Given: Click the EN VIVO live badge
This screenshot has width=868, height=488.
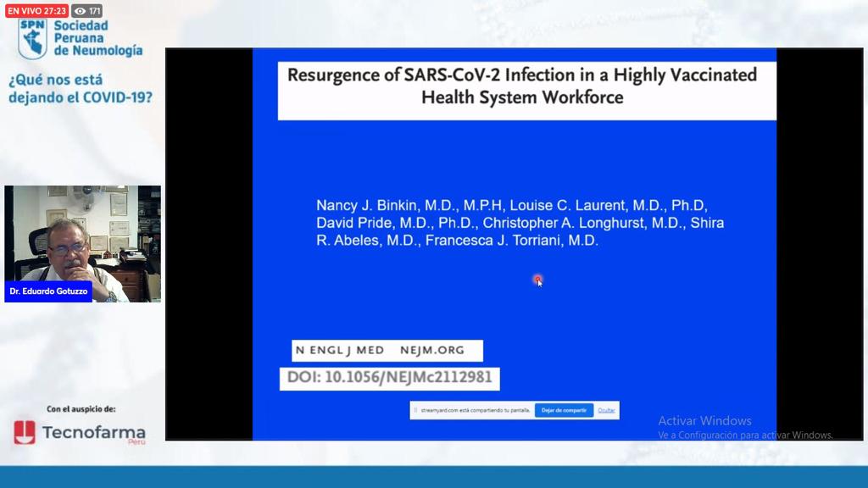Looking at the screenshot, I should point(36,11).
